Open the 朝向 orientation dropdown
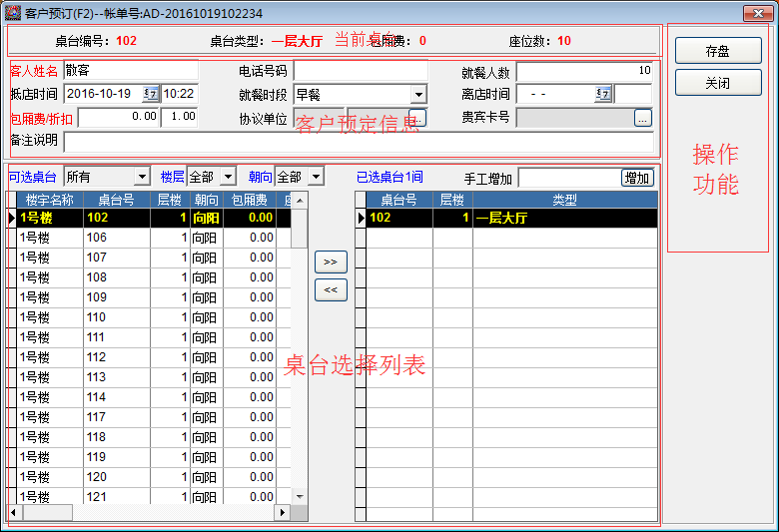This screenshot has width=779, height=532. click(x=316, y=177)
